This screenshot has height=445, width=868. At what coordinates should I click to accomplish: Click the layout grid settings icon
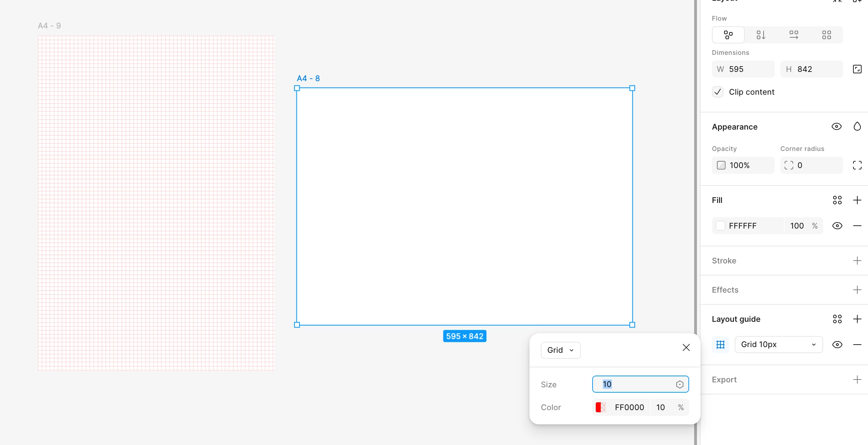720,345
